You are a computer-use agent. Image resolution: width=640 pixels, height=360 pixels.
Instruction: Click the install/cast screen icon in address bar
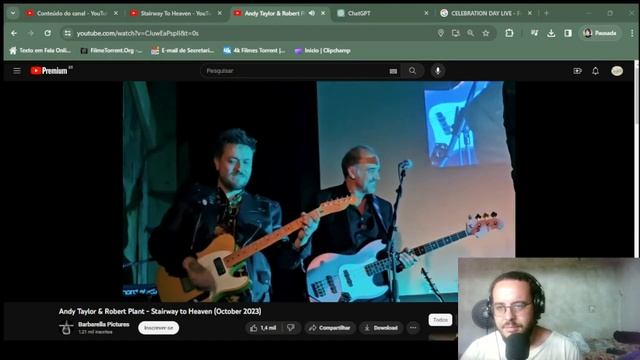tap(456, 33)
